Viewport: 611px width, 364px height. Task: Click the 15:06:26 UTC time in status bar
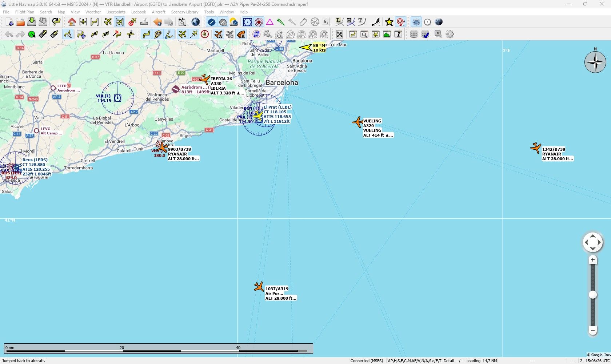[598, 361]
